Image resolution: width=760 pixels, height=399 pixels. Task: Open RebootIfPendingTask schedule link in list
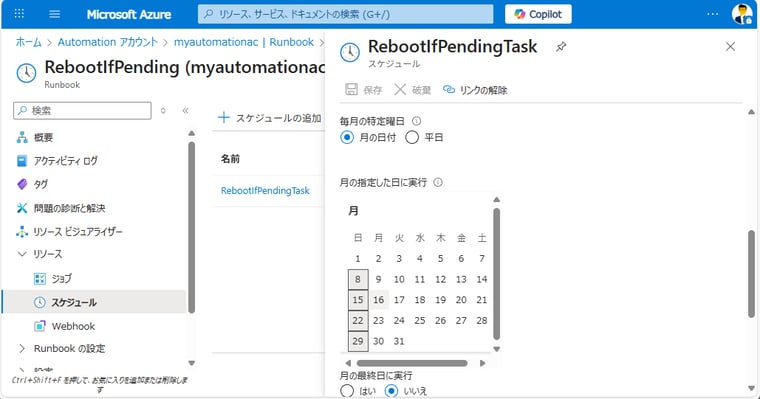click(265, 191)
